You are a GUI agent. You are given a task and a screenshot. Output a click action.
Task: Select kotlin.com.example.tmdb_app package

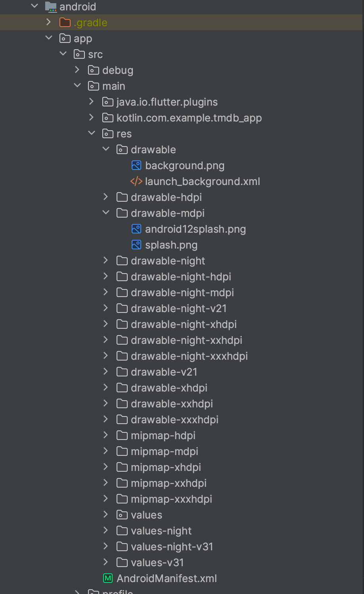pyautogui.click(x=189, y=118)
